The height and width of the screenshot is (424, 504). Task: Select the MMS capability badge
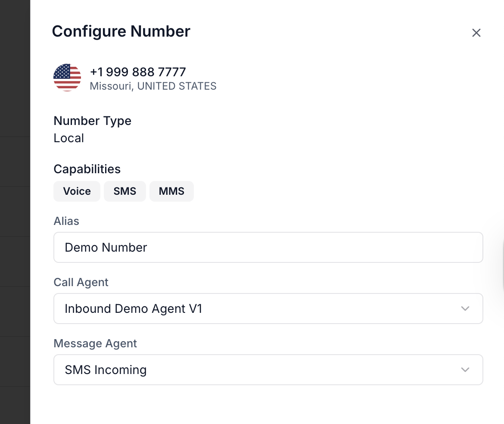coord(171,191)
